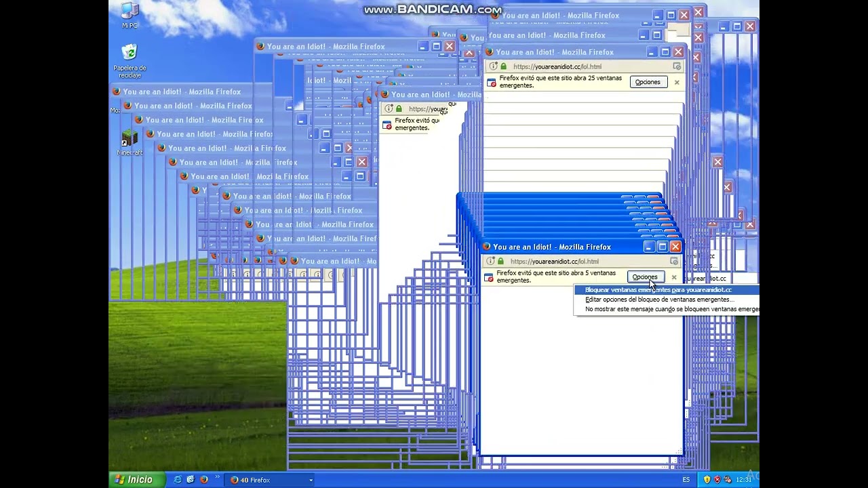Screen dimensions: 868x488
Task: Click the 12:31 system clock
Action: point(744,480)
